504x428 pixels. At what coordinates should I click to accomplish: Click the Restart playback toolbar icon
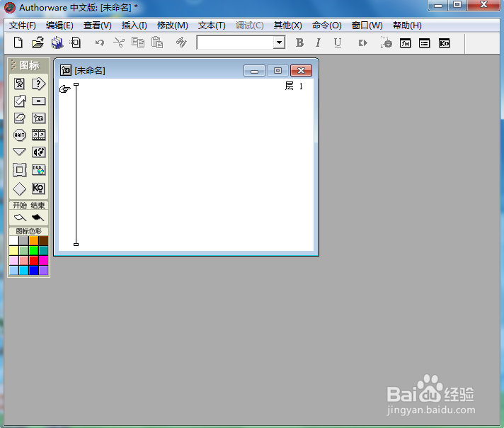click(362, 43)
